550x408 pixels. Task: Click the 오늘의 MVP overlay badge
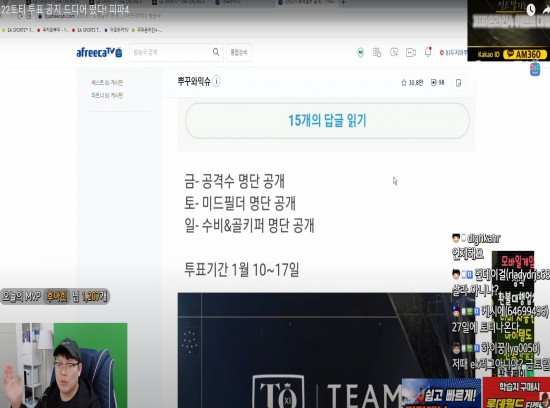(55, 297)
